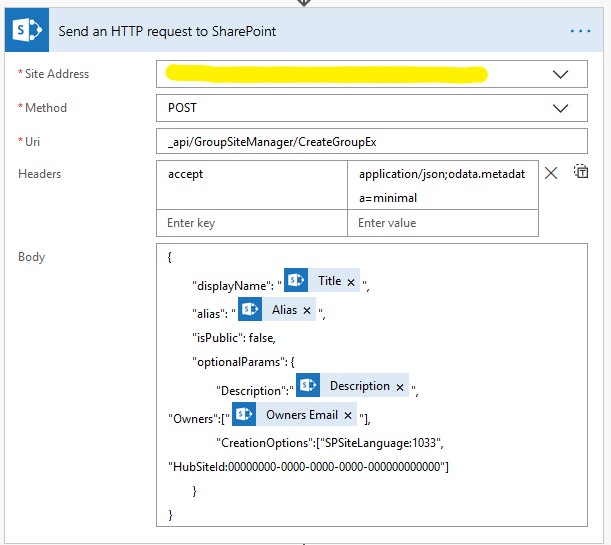Click the "isPublic": false text

point(234,338)
